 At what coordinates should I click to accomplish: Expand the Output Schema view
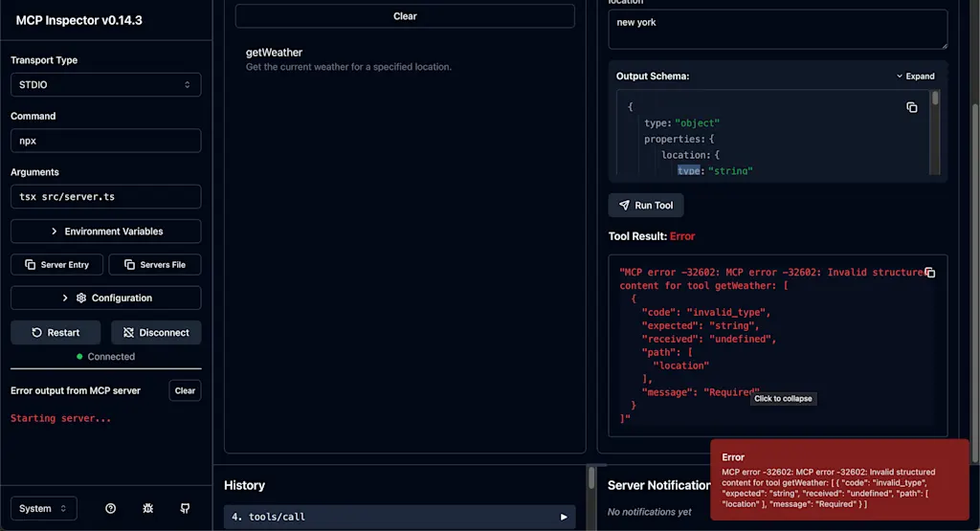pos(916,77)
